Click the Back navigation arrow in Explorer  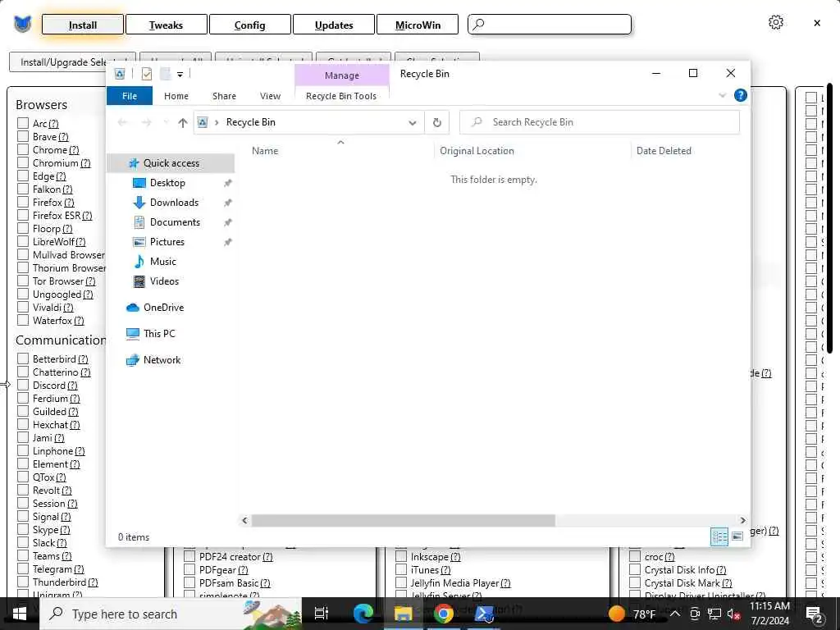coord(123,123)
